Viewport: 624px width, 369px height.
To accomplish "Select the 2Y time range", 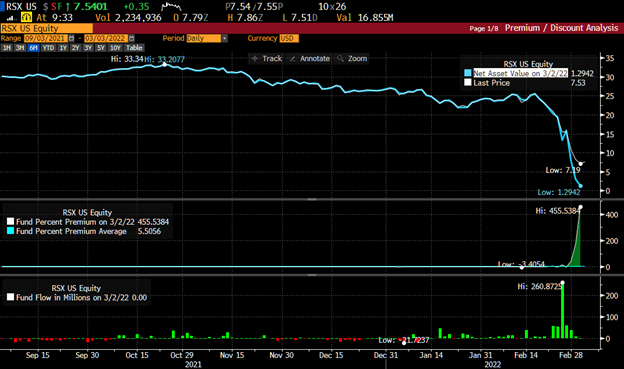I will click(76, 48).
